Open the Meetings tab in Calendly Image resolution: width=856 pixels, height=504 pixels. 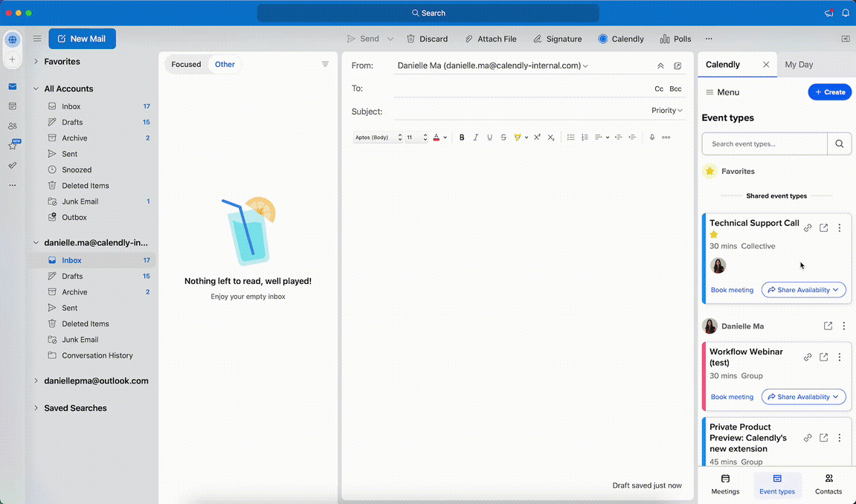(x=725, y=485)
